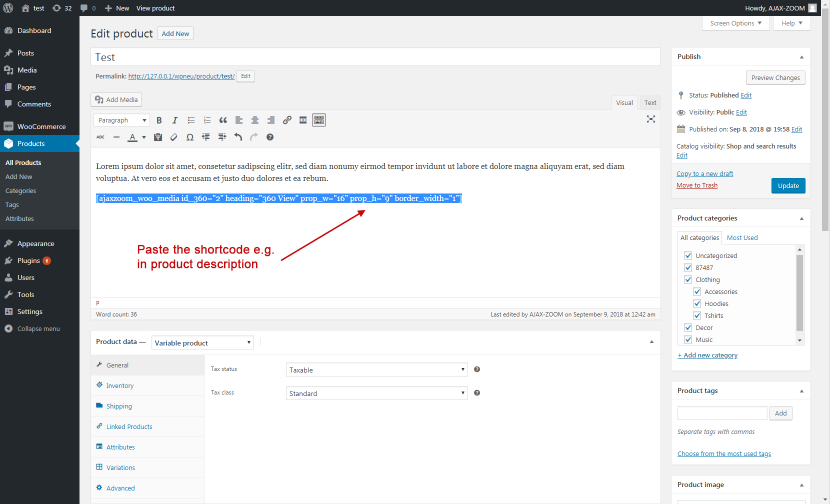The image size is (830, 504).
Task: Click Move to Trash link
Action: (697, 185)
